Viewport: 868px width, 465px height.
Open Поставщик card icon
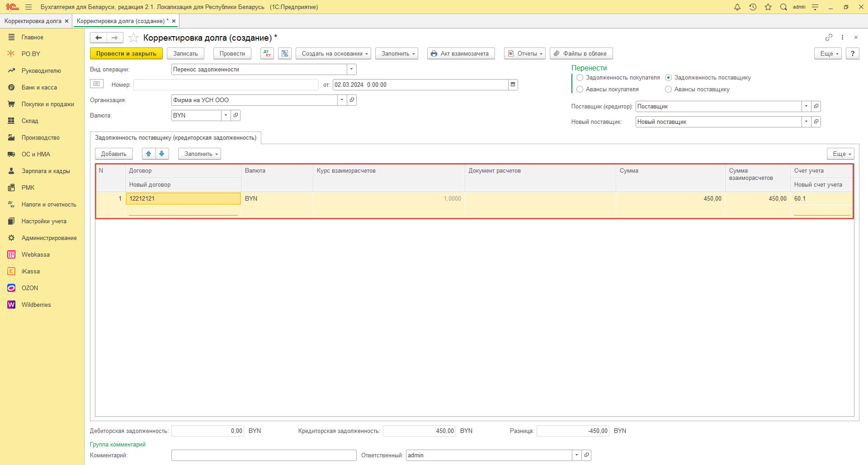pos(816,106)
